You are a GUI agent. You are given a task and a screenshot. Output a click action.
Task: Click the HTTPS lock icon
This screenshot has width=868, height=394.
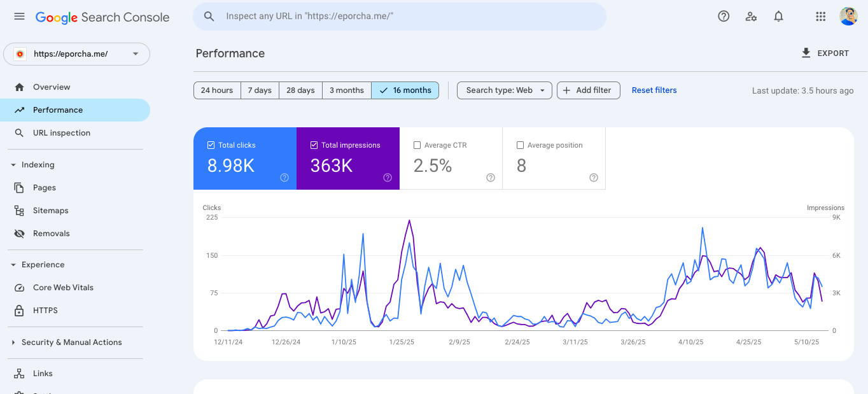pyautogui.click(x=20, y=311)
